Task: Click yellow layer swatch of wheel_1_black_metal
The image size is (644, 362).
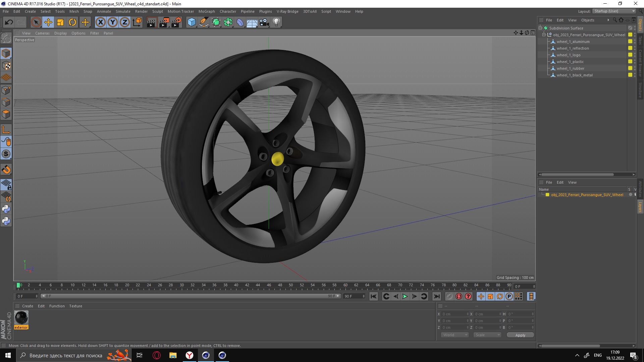Action: tap(630, 75)
